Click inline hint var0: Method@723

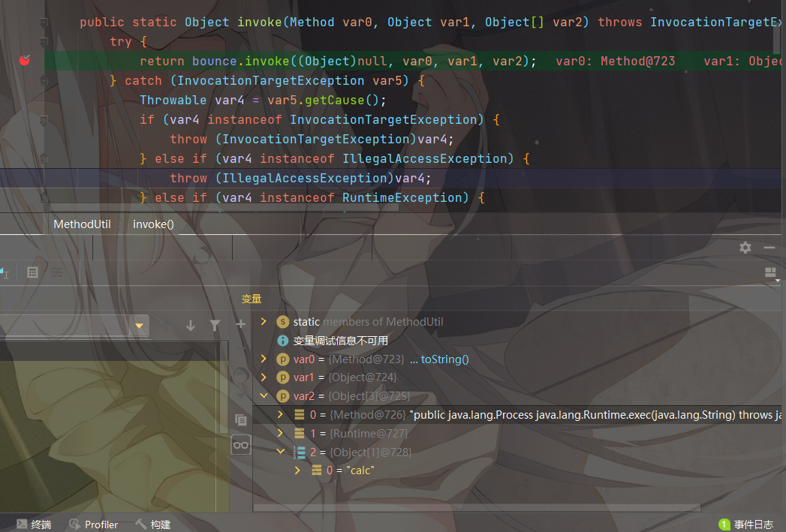point(615,61)
